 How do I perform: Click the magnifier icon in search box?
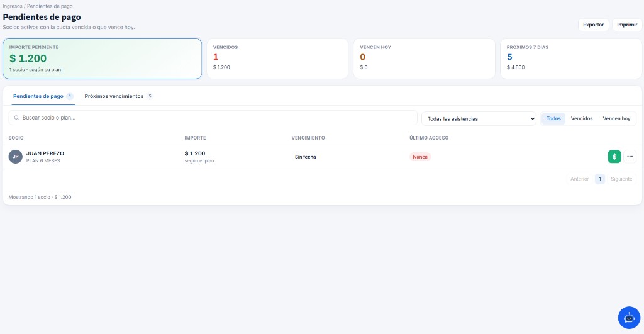[x=16, y=118]
